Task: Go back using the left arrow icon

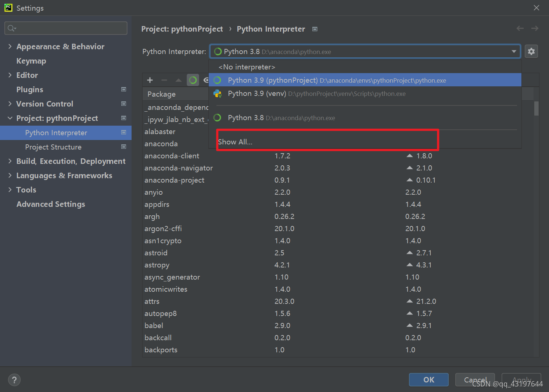Action: [520, 28]
